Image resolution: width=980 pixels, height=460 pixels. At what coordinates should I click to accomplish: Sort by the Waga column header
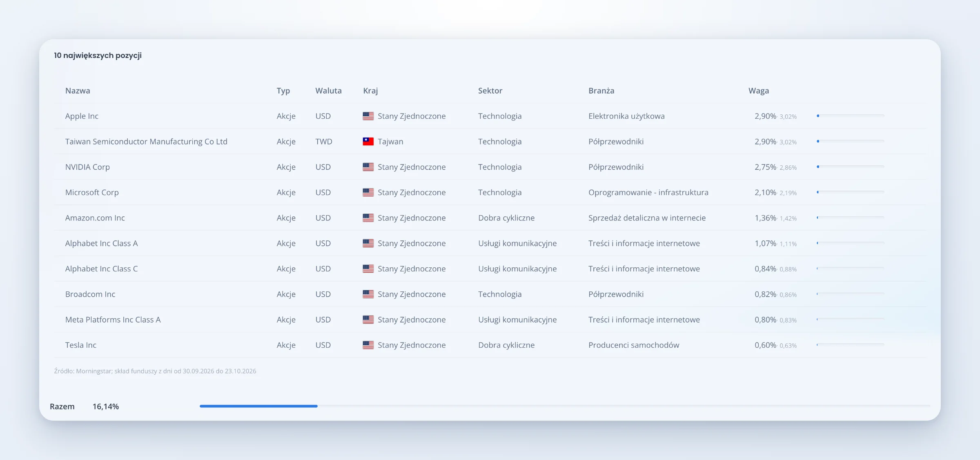tap(758, 91)
